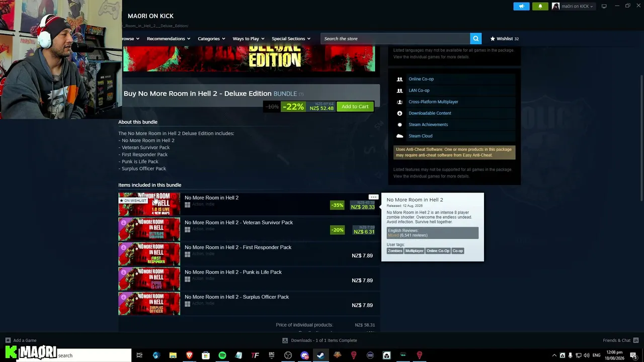Open the Friends & Chat icon
Screen dimensions: 644x362
click(x=636, y=340)
